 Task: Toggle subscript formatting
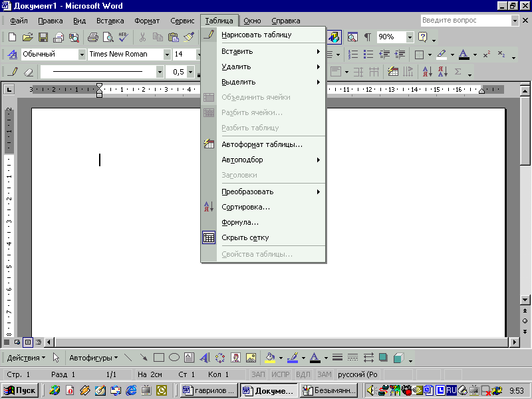click(x=501, y=55)
